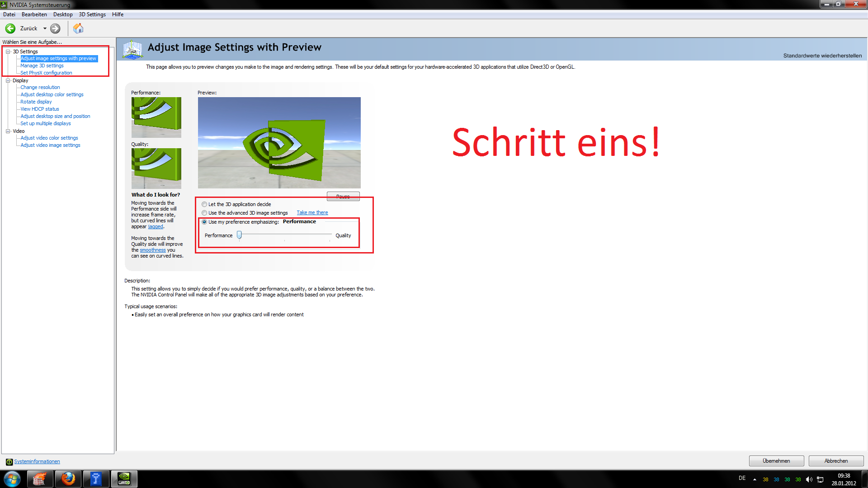Click Standardwerte wiederherstellen
This screenshot has width=868, height=488.
coord(822,56)
